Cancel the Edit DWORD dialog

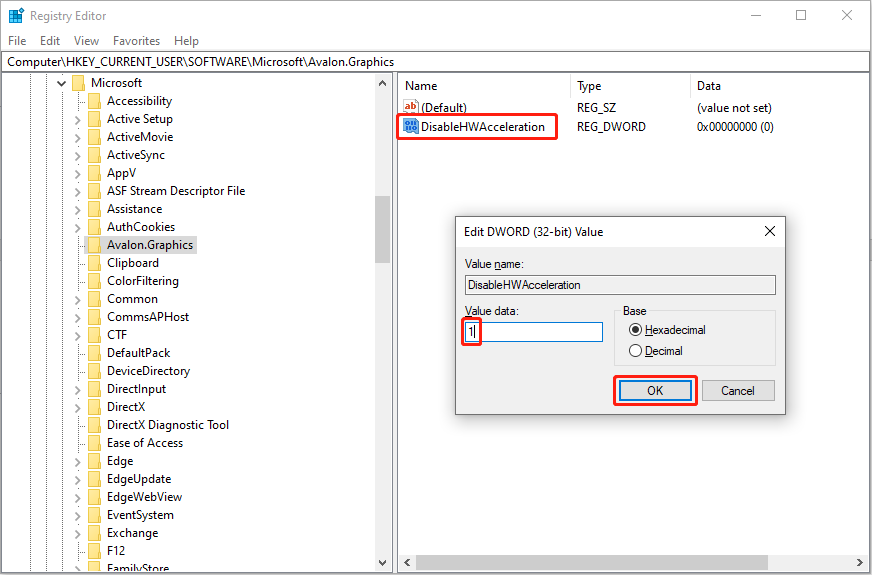click(738, 390)
